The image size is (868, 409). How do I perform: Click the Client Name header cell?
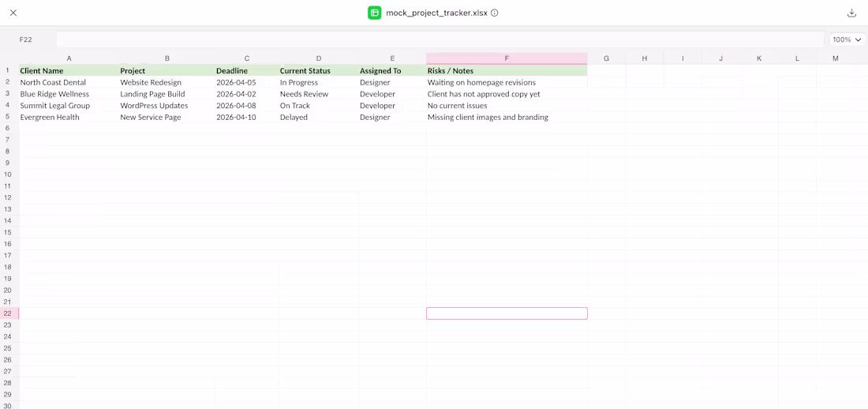69,70
